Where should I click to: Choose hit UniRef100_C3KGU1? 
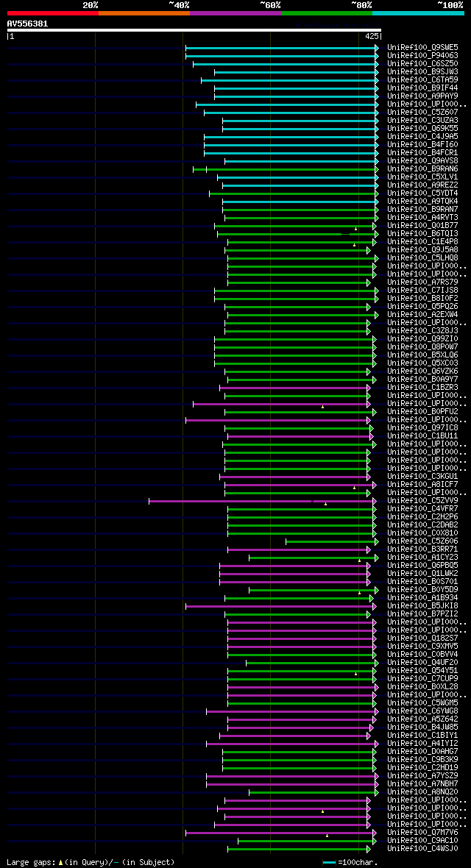(422, 476)
